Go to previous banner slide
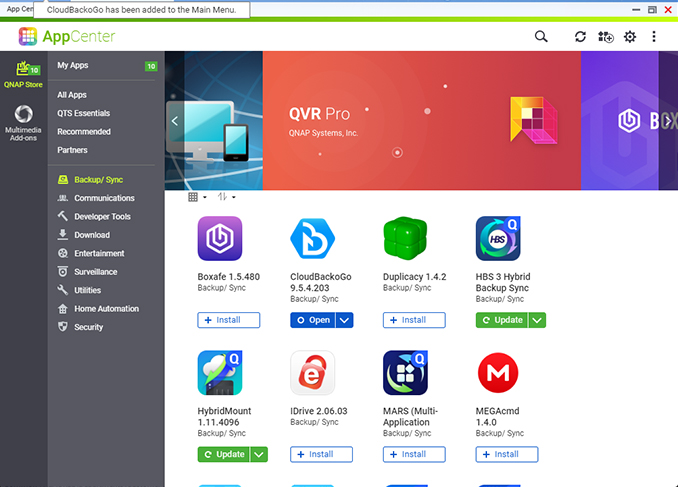Screen dimensions: 678x487 point(175,121)
